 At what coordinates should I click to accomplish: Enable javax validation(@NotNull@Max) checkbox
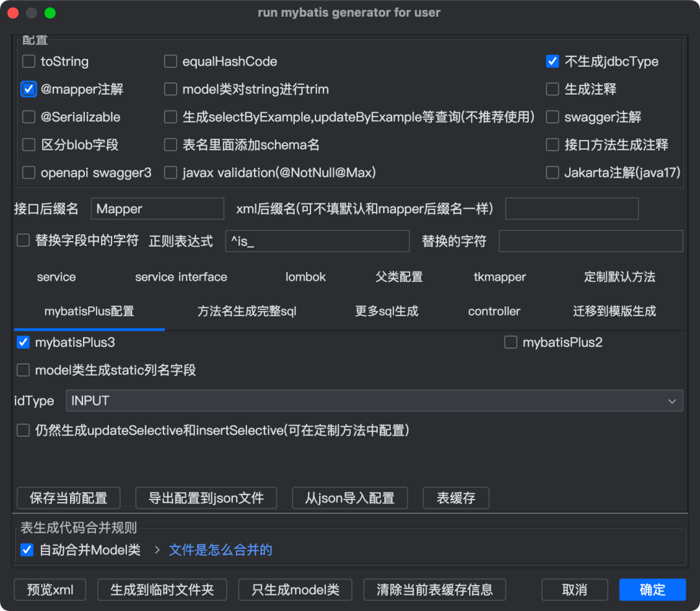pyautogui.click(x=170, y=172)
